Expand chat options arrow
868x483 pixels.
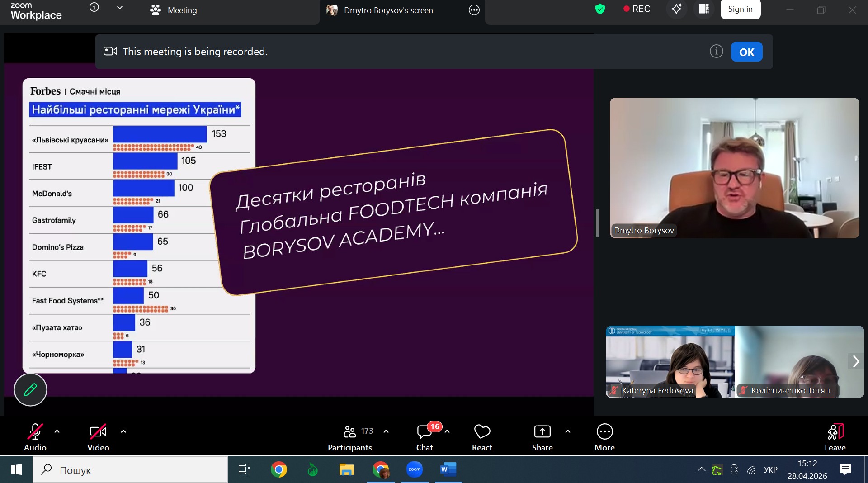447,432
